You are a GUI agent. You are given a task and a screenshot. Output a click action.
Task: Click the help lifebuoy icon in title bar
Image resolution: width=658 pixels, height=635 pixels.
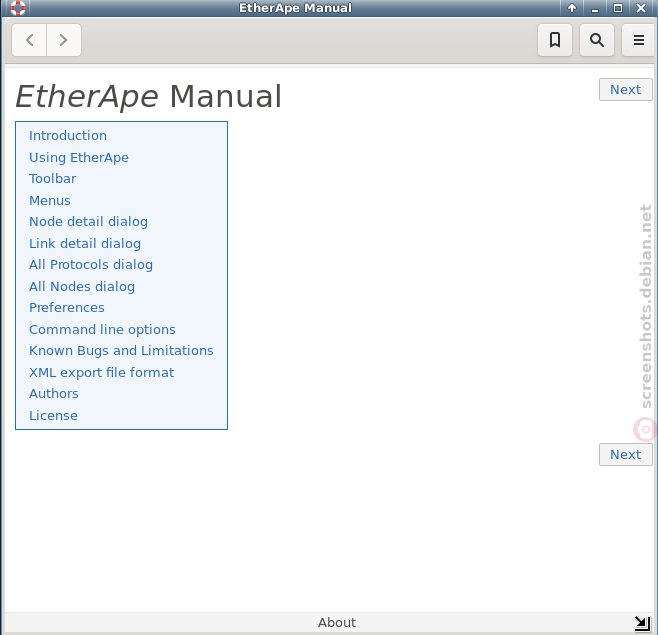coord(18,8)
